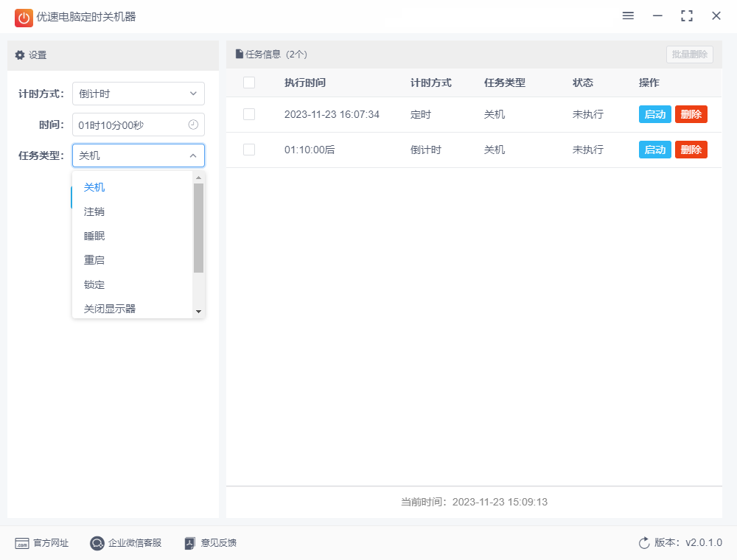Click the 意见反馈 feedback icon
The image size is (737, 560).
tap(189, 543)
